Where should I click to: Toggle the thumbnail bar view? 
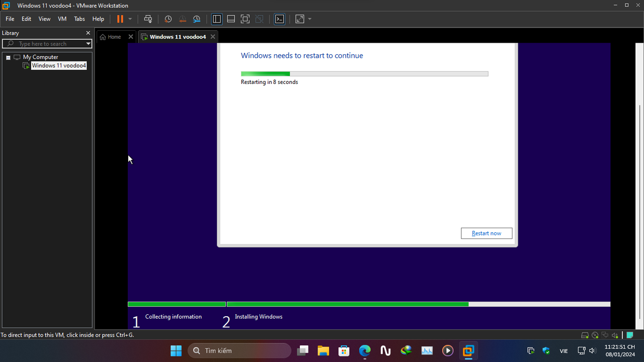tap(231, 19)
